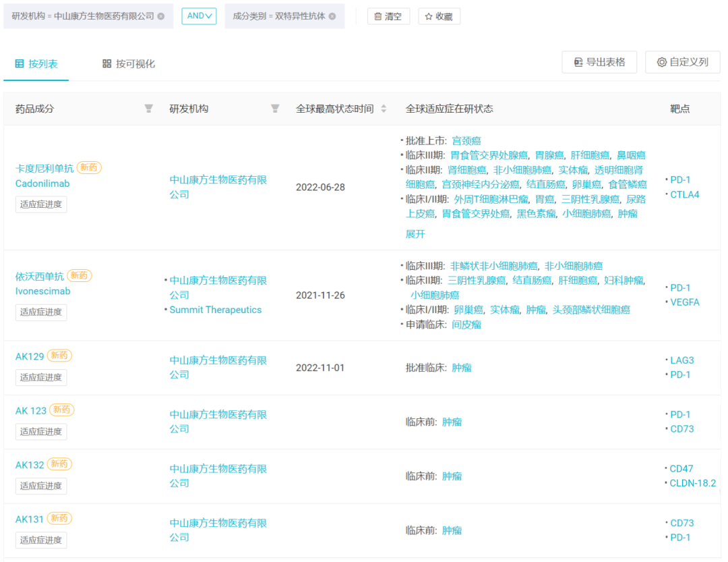Screen dimensions: 728x562
Task: Open the 依沃西单抗 drug link
Action: pyautogui.click(x=40, y=277)
